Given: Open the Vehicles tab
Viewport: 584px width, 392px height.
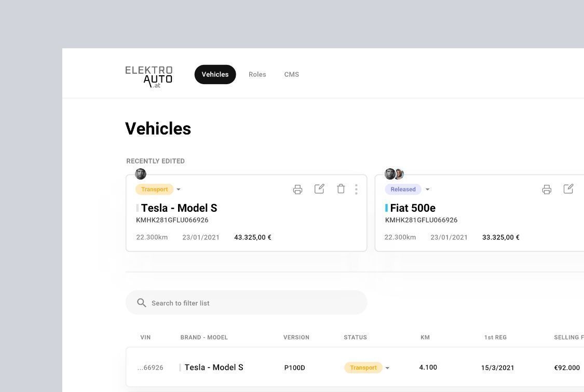Looking at the screenshot, I should tap(215, 75).
